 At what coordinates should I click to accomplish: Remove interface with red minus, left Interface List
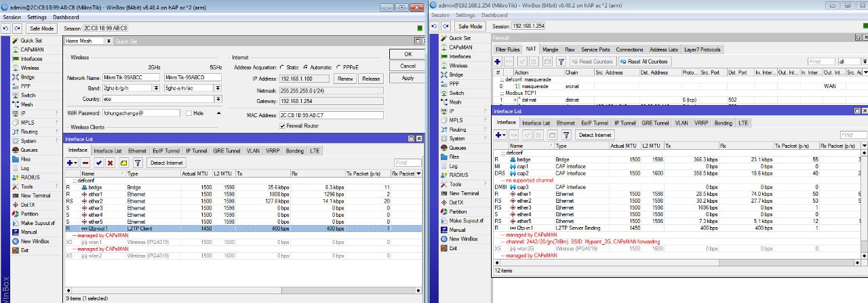85,163
